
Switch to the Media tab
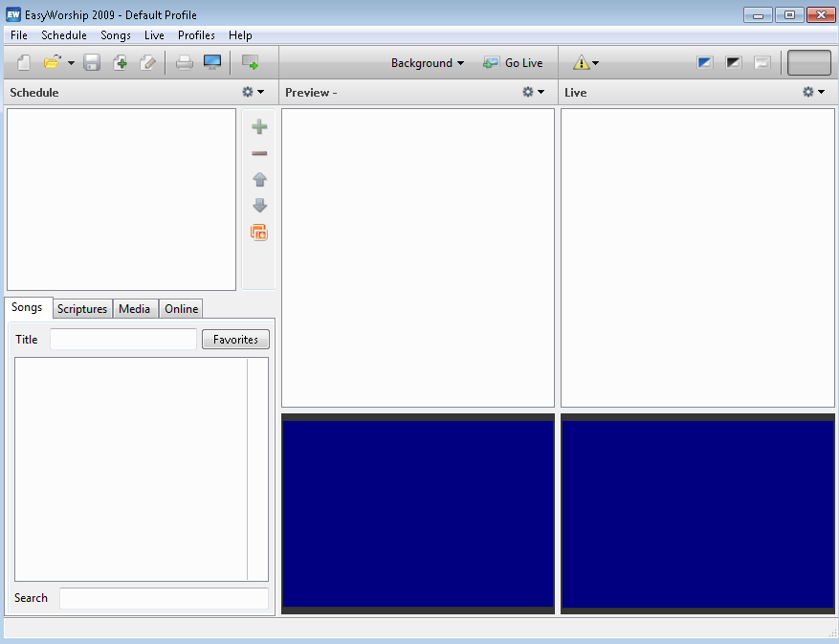coord(134,309)
